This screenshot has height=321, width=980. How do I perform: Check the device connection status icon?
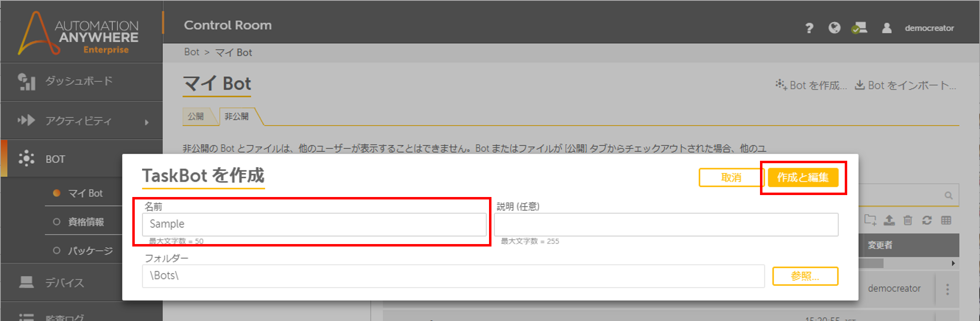[859, 28]
